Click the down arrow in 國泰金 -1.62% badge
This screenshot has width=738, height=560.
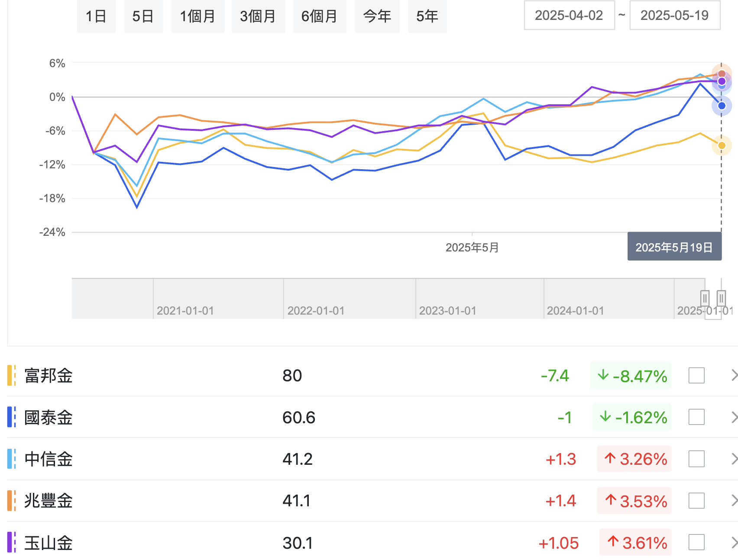pyautogui.click(x=605, y=416)
